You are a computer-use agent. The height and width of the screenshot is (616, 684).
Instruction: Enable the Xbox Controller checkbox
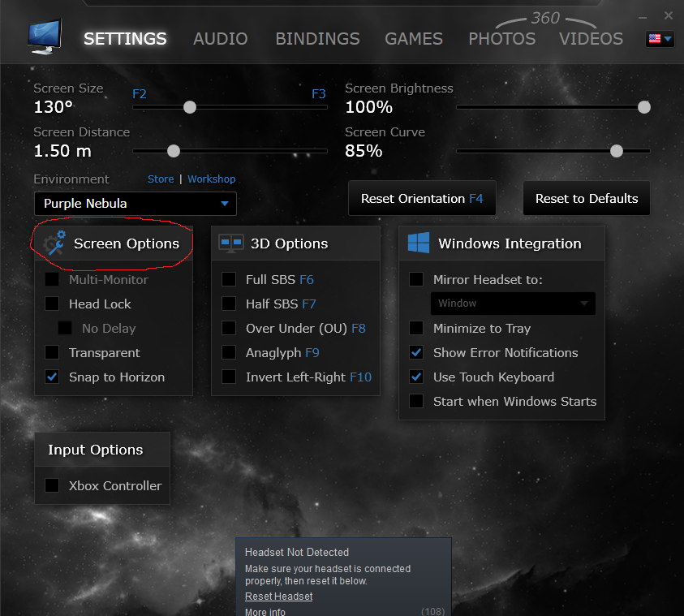pos(52,485)
